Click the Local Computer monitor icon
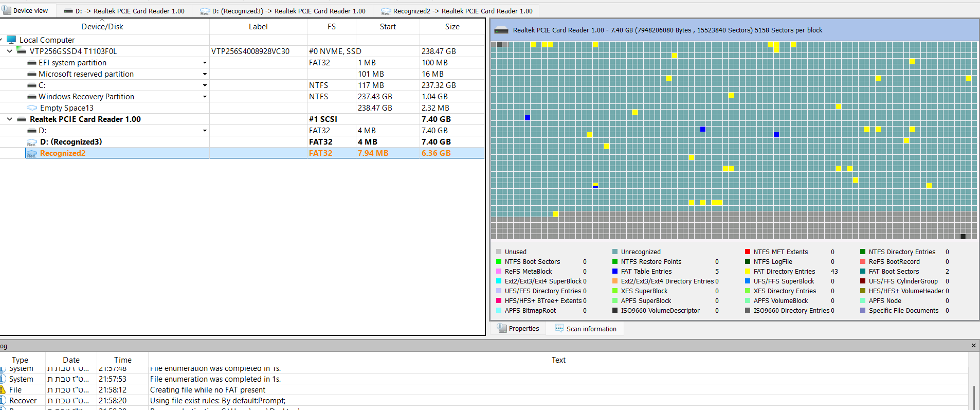This screenshot has height=410, width=980. pyautogui.click(x=11, y=40)
